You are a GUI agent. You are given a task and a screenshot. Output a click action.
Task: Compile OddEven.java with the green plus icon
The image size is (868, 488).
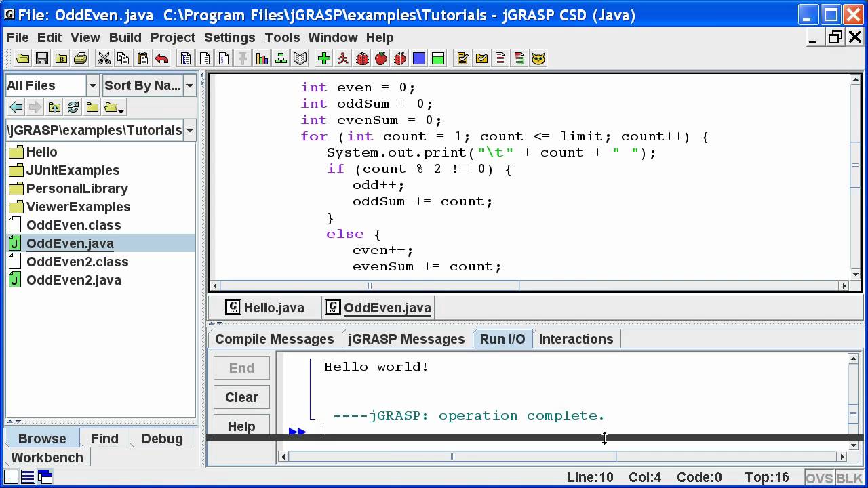[325, 58]
